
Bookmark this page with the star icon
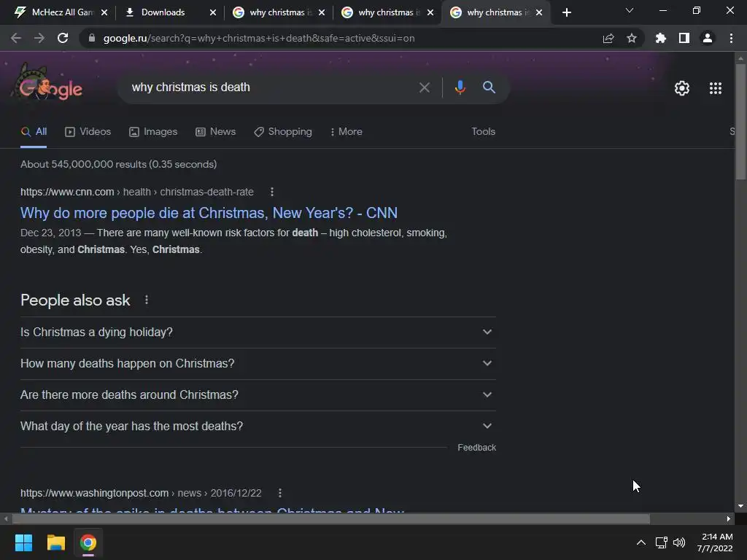coord(631,38)
